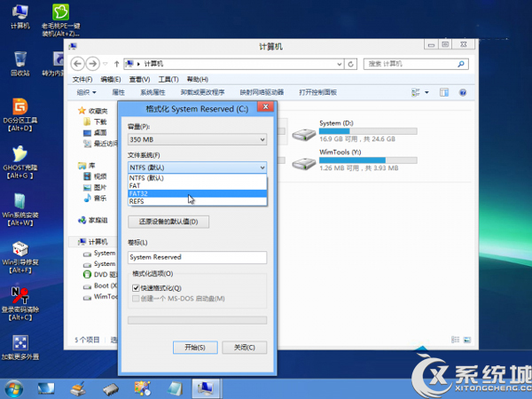Launch 登录密码清除 desktop icon
532x399 pixels.
pos(20,304)
